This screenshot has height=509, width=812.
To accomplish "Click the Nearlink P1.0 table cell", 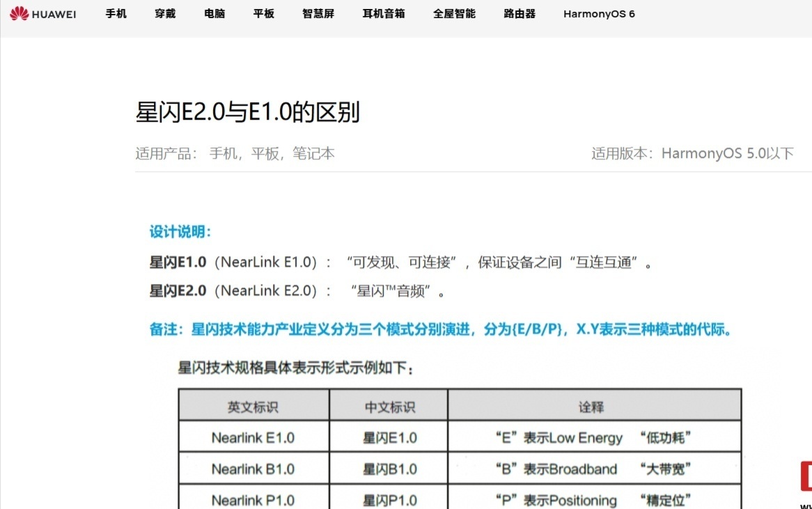I will [253, 498].
